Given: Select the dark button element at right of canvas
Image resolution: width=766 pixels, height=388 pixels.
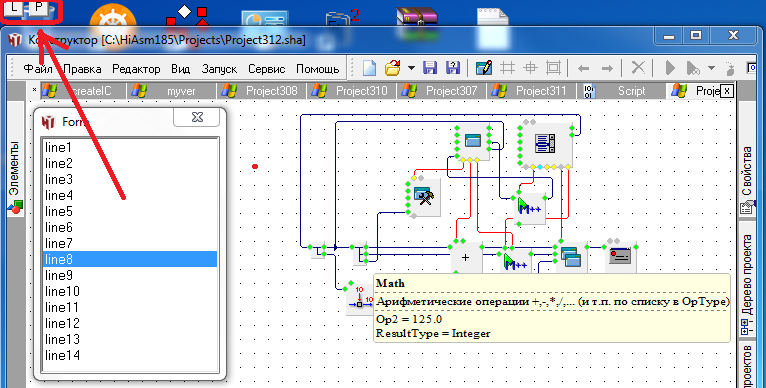Looking at the screenshot, I should 621,257.
